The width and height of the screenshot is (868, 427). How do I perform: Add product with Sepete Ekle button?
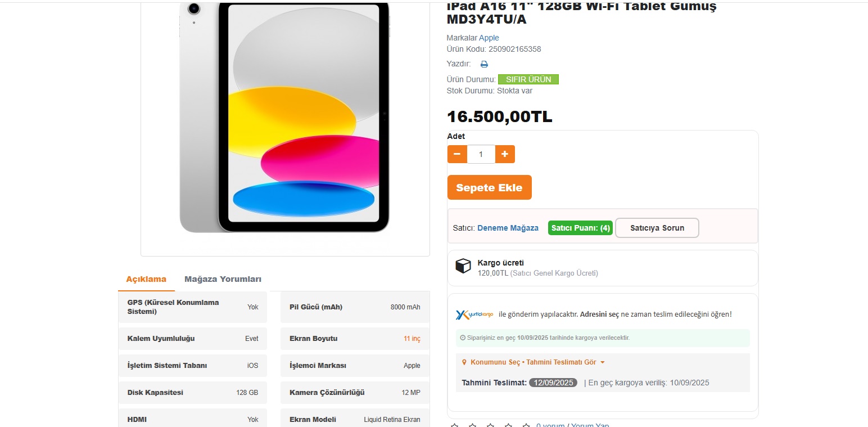tap(489, 188)
